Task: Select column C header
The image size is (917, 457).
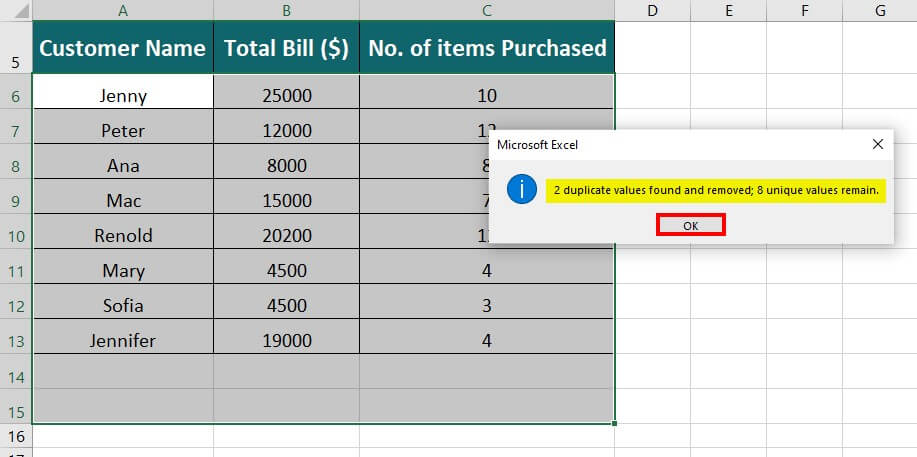Action: click(x=487, y=10)
